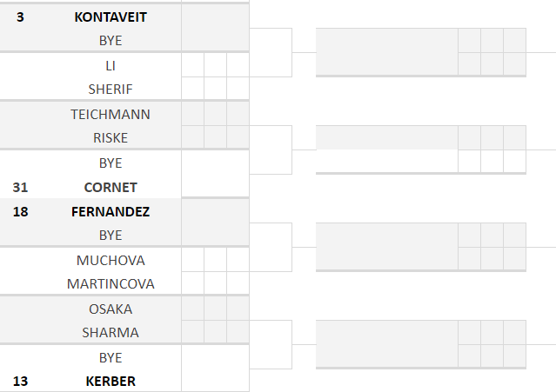Click the BYE entry below KONTAVEIT

click(x=111, y=40)
